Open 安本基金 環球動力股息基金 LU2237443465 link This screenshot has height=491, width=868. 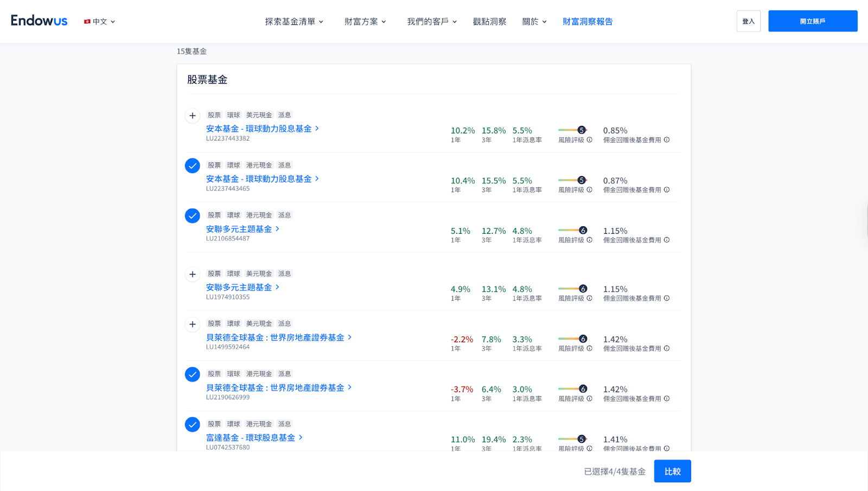coord(263,178)
